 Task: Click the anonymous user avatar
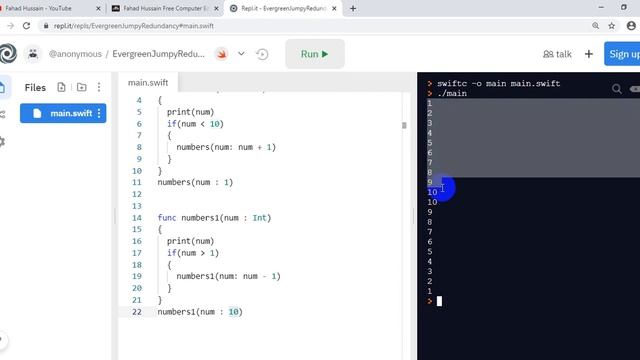click(x=33, y=54)
